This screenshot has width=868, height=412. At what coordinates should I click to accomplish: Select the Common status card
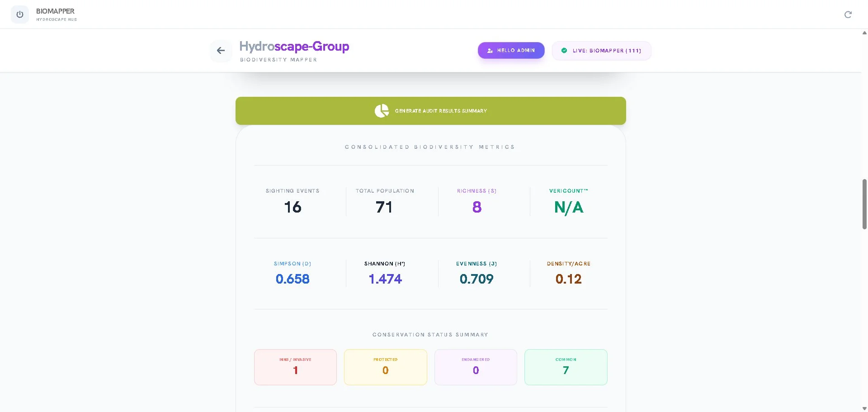click(566, 367)
